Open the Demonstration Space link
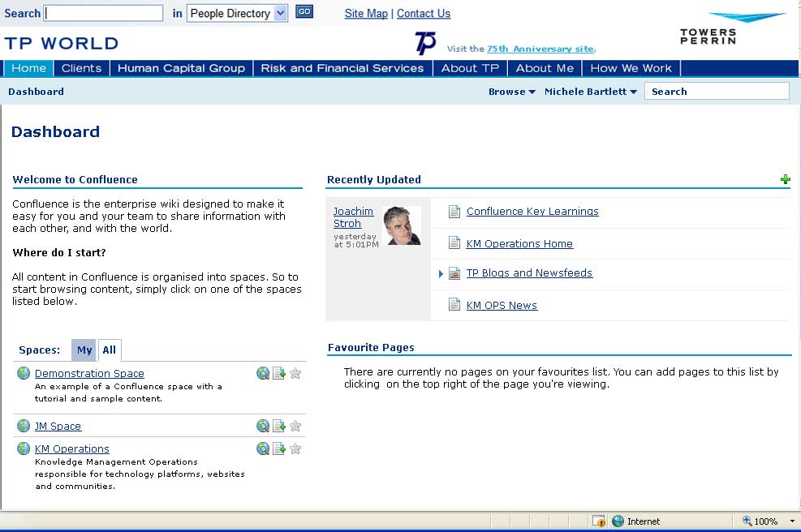Image resolution: width=801 pixels, height=532 pixels. point(89,373)
